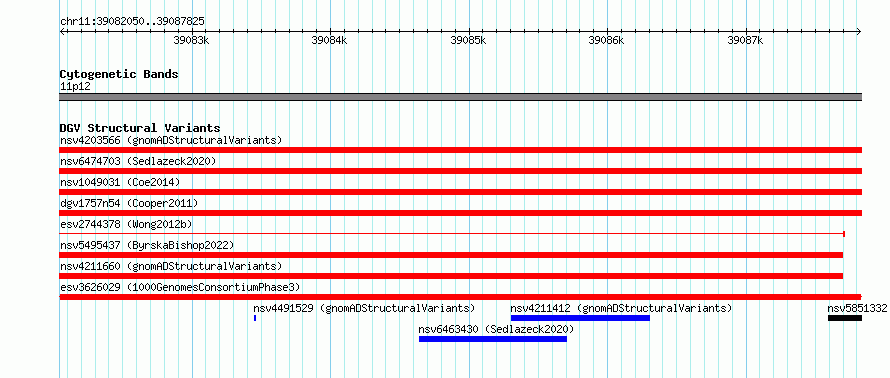The image size is (890, 378).
Task: Click the thin red line of esv2744378
Action: click(x=452, y=234)
